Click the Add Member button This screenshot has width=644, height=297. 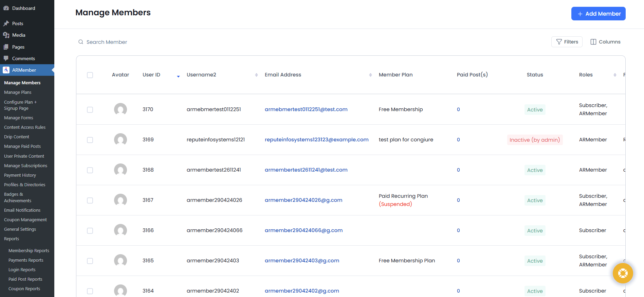(x=598, y=14)
